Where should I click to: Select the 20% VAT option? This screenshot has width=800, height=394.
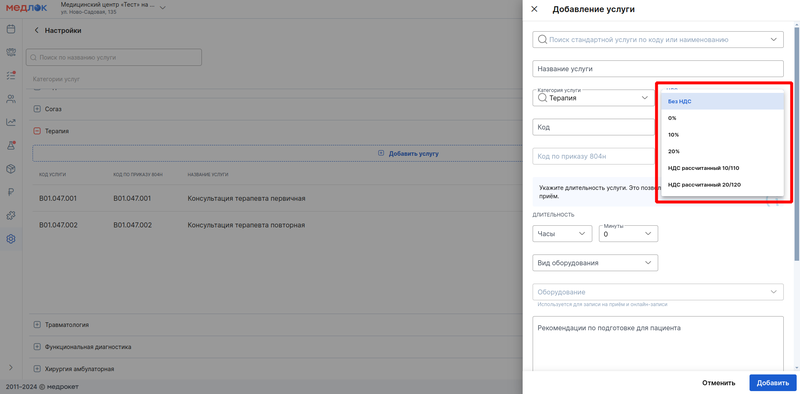(x=722, y=151)
